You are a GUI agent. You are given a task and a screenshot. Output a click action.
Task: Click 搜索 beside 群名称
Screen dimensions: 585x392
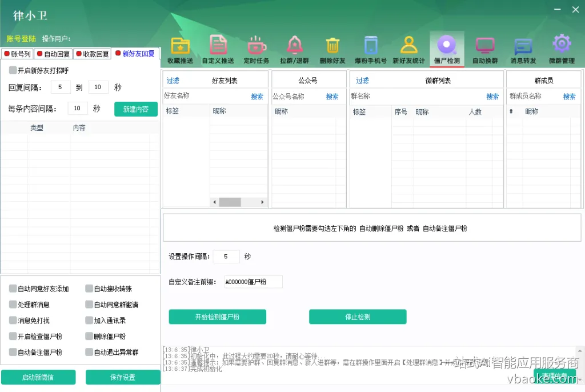click(492, 97)
